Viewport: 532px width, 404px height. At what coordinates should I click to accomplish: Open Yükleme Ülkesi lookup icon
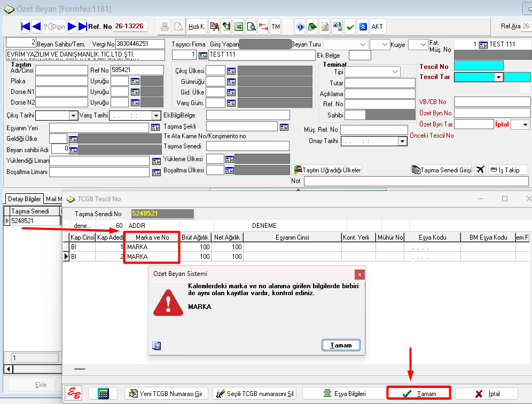[x=230, y=159]
